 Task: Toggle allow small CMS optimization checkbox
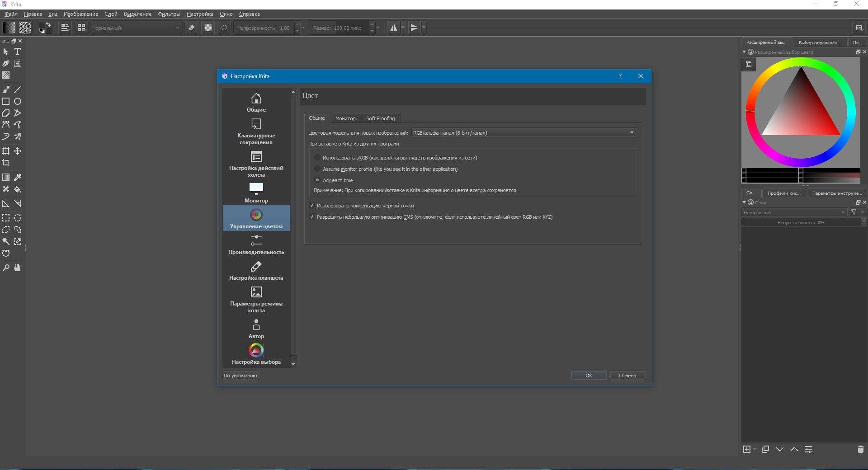click(311, 217)
